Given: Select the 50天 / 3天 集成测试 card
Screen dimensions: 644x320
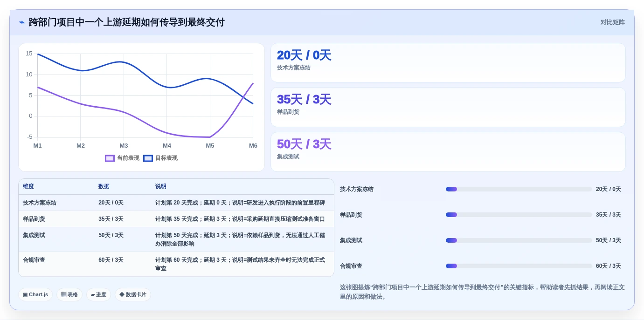Looking at the screenshot, I should [x=448, y=152].
